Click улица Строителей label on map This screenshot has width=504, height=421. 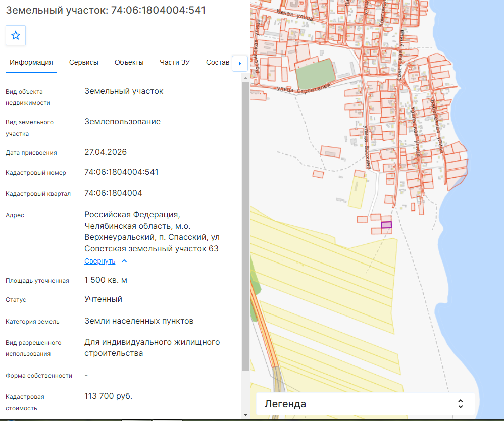tap(304, 88)
